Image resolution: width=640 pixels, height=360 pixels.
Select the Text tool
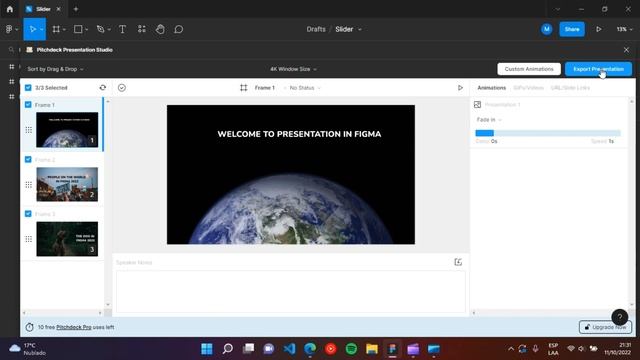(122, 29)
